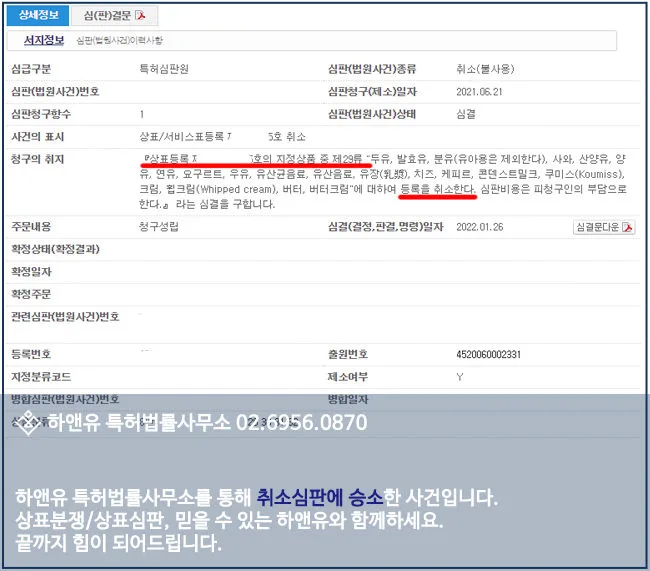The width and height of the screenshot is (650, 571).
Task: Select the 특허심판원 value text
Action: [164, 69]
